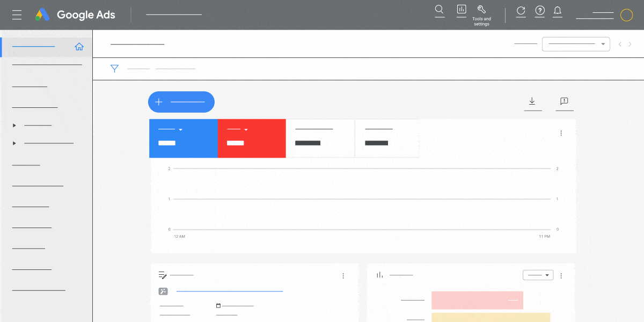Open the navigation hamburger menu
Image resolution: width=644 pixels, height=322 pixels.
17,14
